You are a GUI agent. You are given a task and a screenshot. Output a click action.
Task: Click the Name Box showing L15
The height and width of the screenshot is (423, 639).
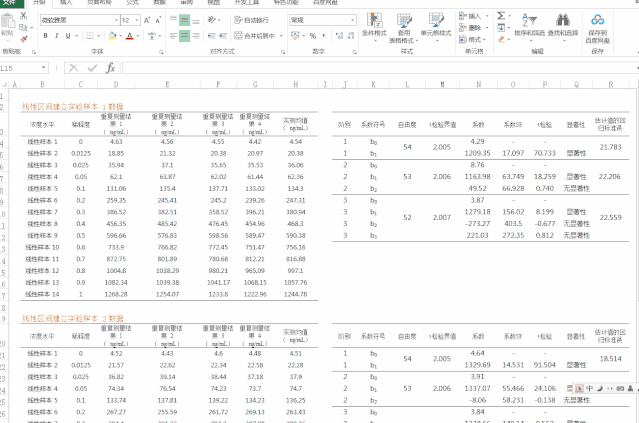25,68
